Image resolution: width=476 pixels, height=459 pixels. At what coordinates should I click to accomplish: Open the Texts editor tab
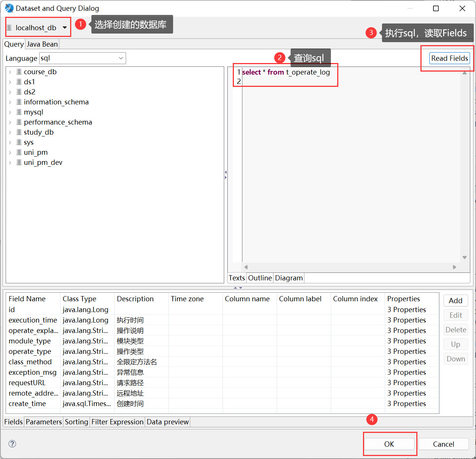237,278
